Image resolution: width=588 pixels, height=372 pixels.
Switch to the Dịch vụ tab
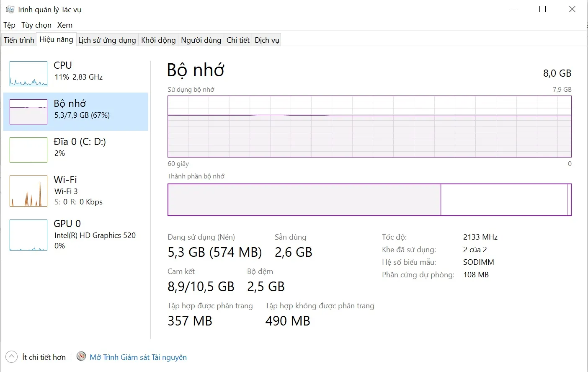pyautogui.click(x=267, y=40)
